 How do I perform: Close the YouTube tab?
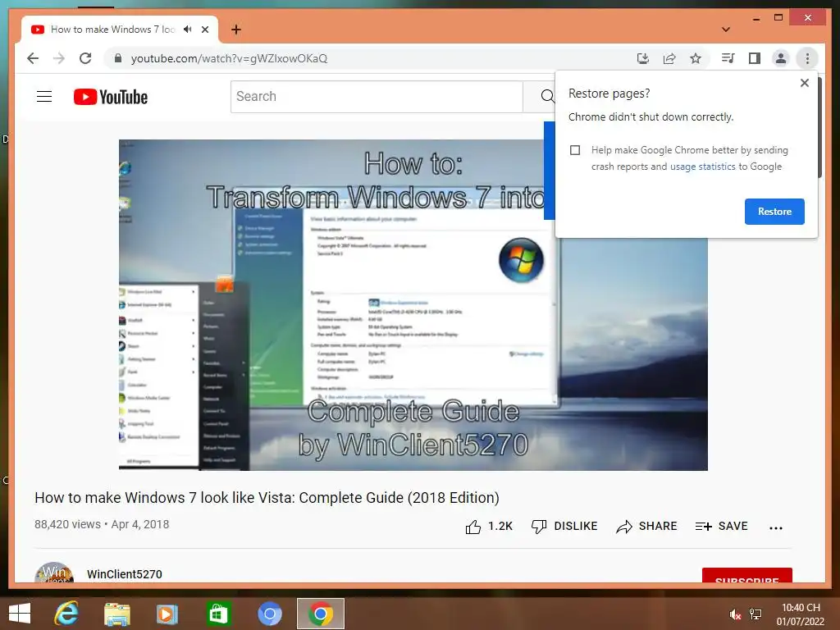click(x=205, y=30)
